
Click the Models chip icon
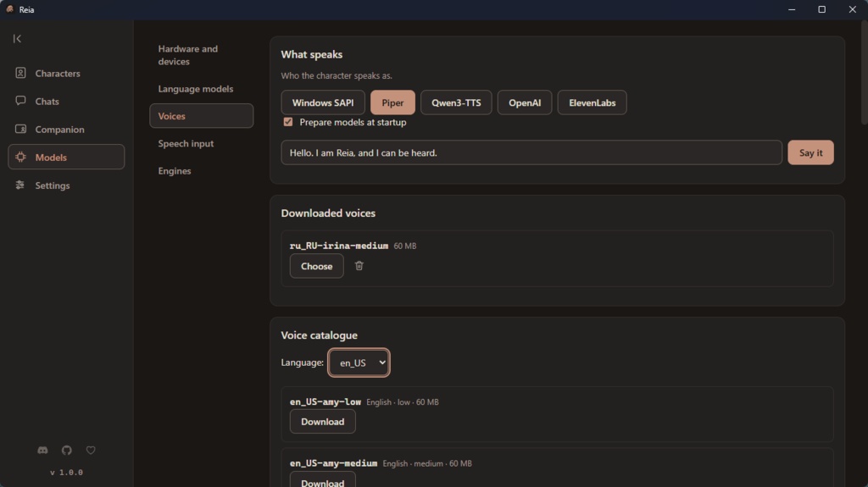point(20,158)
